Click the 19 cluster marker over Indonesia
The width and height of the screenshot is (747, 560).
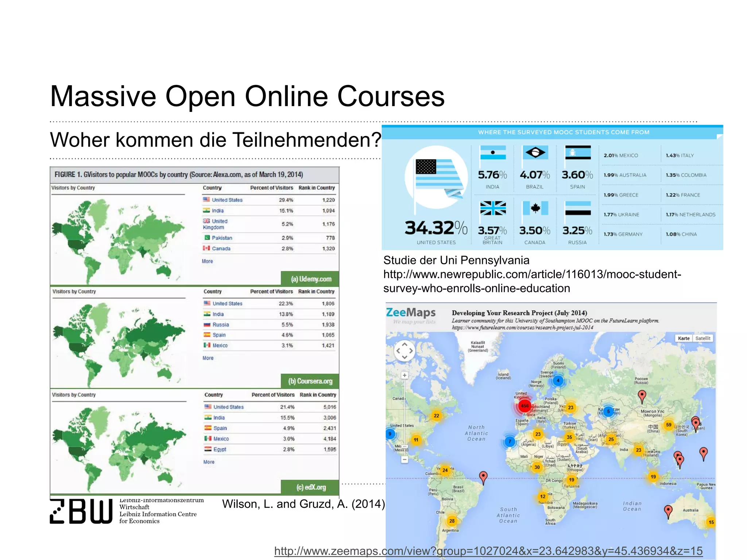653,477
